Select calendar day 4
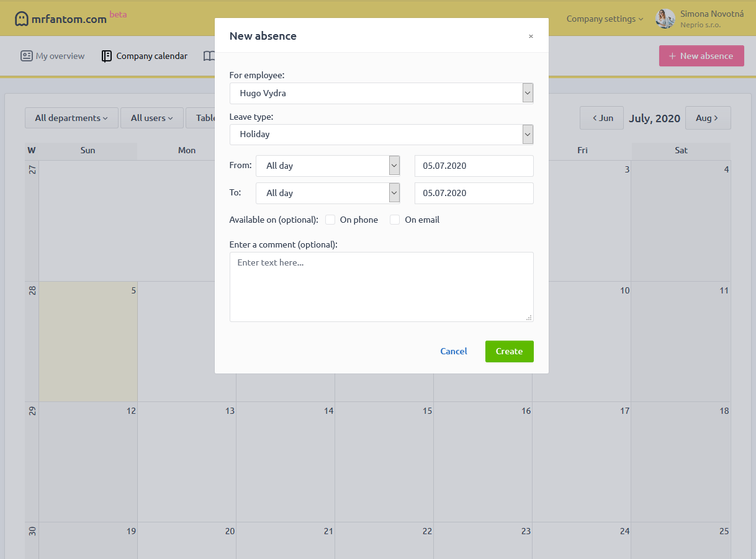 [681, 220]
